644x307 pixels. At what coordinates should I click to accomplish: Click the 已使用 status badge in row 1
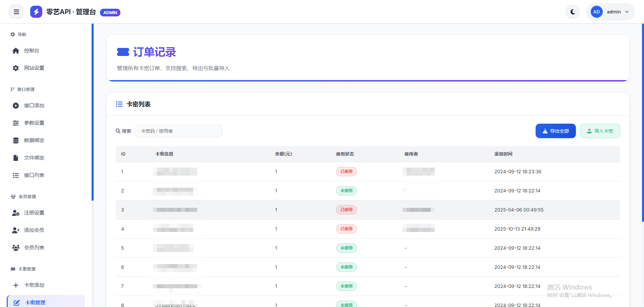pyautogui.click(x=346, y=172)
